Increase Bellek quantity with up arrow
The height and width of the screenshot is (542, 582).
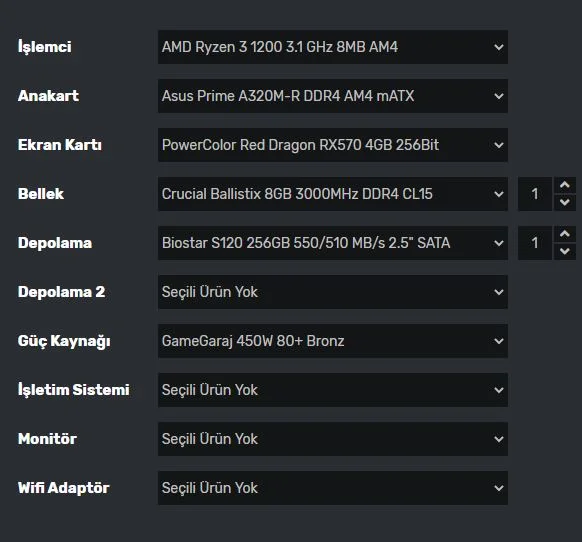coord(565,185)
